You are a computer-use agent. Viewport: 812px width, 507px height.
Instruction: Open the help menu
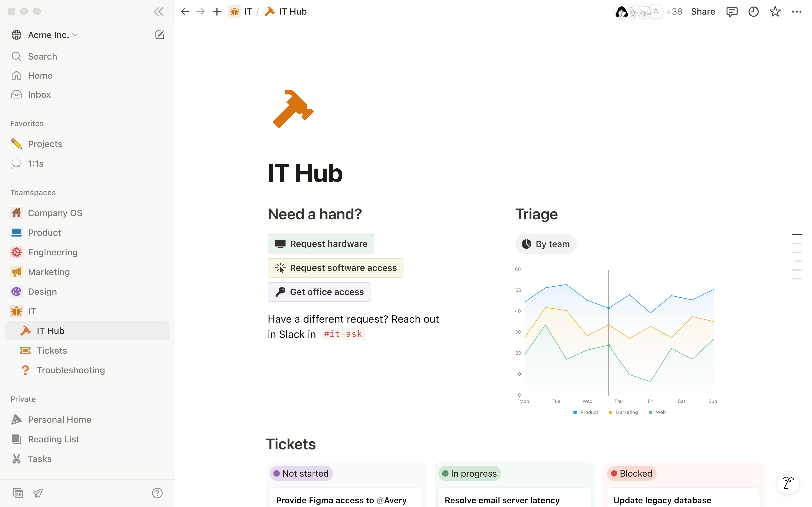tap(157, 493)
